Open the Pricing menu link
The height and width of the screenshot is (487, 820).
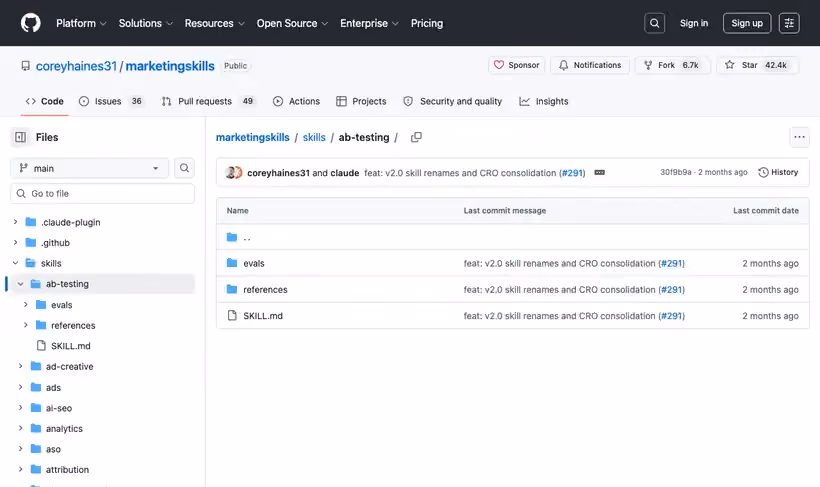(427, 24)
